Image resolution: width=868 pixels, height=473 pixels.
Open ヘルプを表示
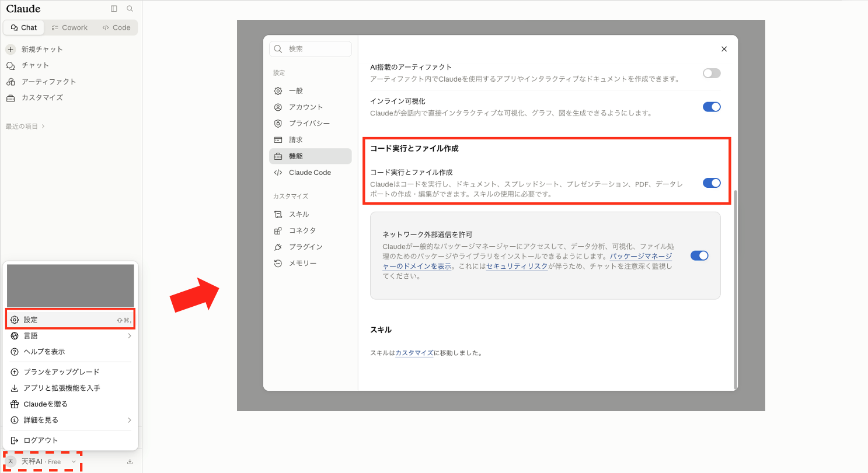point(71,352)
